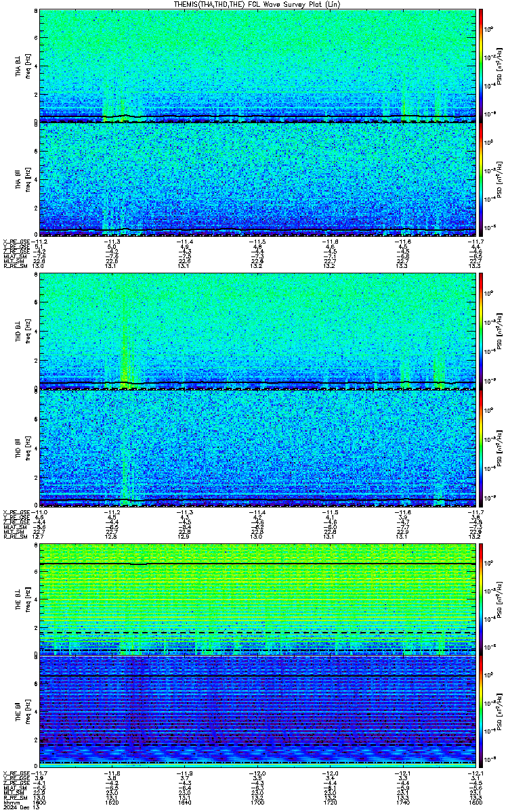This screenshot has height=812, width=508.
Task: Click the THA B-parallel spectrogram panel
Action: pyautogui.click(x=257, y=180)
